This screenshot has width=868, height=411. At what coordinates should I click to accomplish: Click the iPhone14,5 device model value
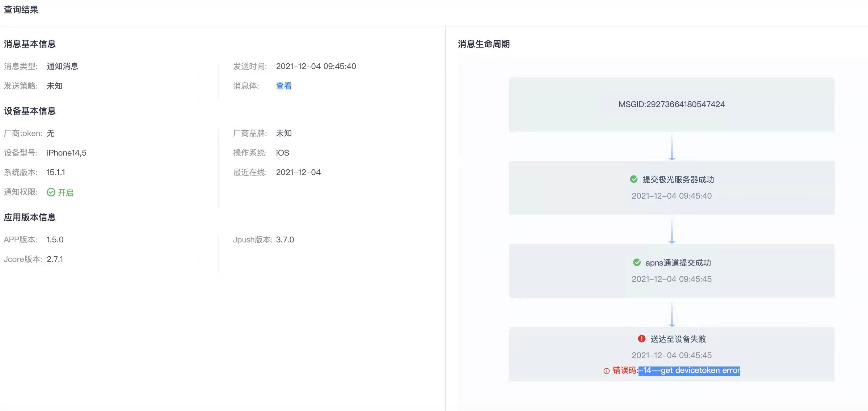67,153
